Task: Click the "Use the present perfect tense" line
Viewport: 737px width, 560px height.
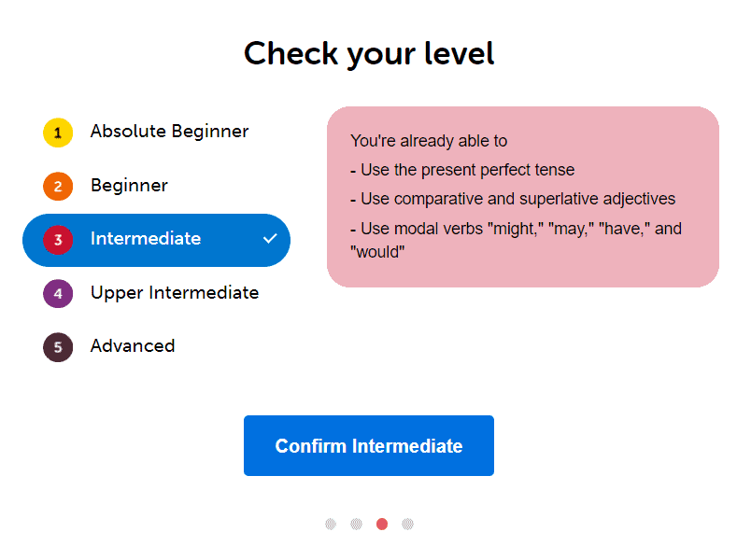Action: pyautogui.click(x=462, y=170)
